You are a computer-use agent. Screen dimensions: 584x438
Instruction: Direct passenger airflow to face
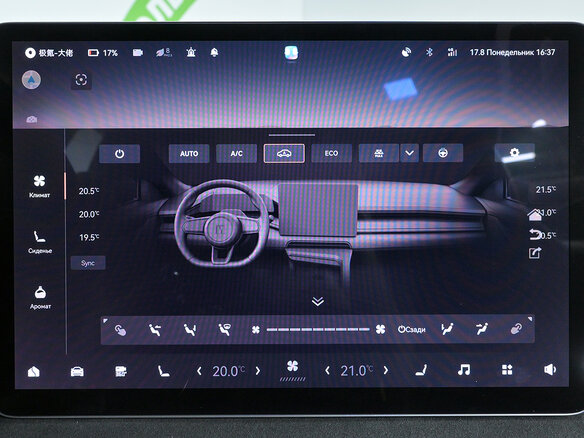click(482, 329)
